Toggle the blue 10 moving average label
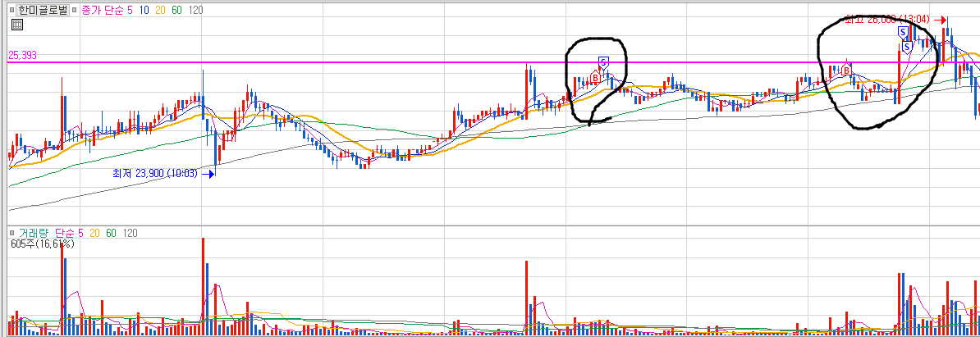 click(x=143, y=11)
